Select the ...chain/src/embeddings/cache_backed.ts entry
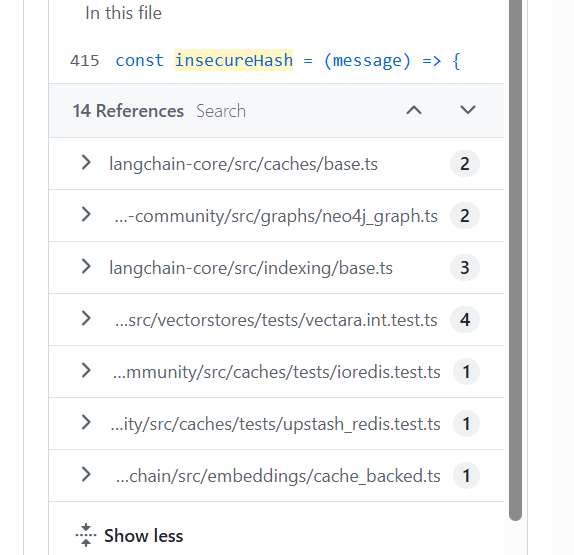Image resolution: width=574 pixels, height=555 pixels. point(278,476)
